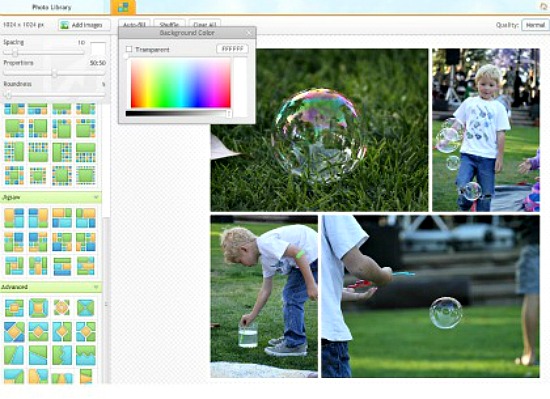Screen dimensions: 550x399
Task: Click the FFFFFF hex color field
Action: pos(232,49)
